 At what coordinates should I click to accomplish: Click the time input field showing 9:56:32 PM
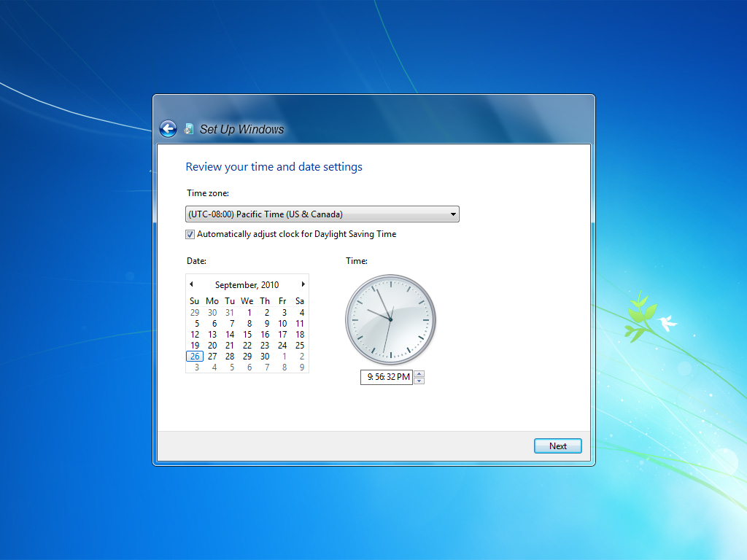click(x=387, y=377)
